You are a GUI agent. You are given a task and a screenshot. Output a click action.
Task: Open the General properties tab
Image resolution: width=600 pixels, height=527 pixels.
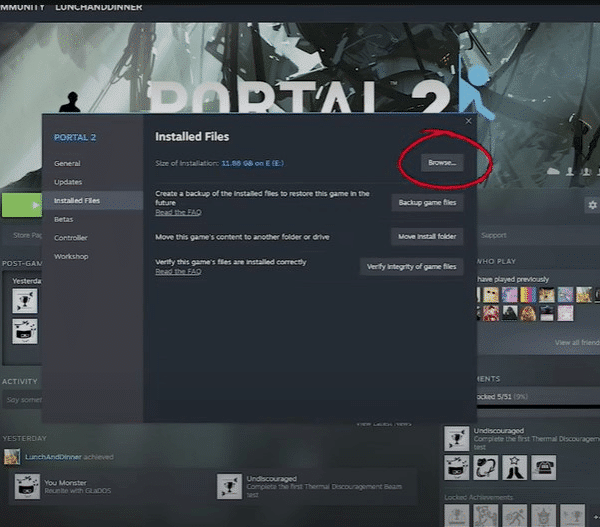[x=67, y=163]
